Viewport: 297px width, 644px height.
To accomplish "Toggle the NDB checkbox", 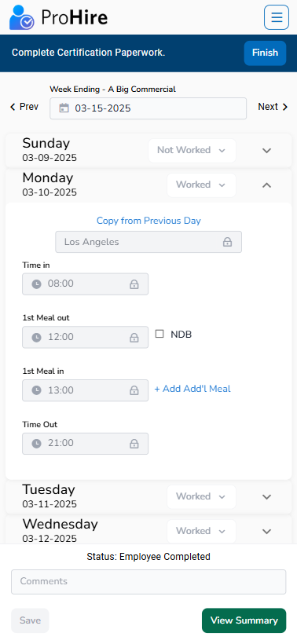I will pyautogui.click(x=159, y=334).
